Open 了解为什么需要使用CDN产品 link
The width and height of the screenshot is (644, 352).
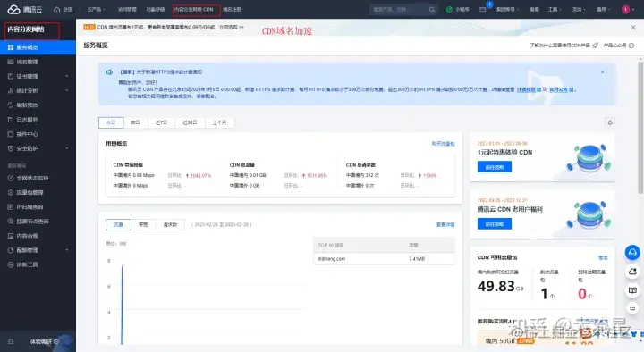pyautogui.click(x=563, y=46)
